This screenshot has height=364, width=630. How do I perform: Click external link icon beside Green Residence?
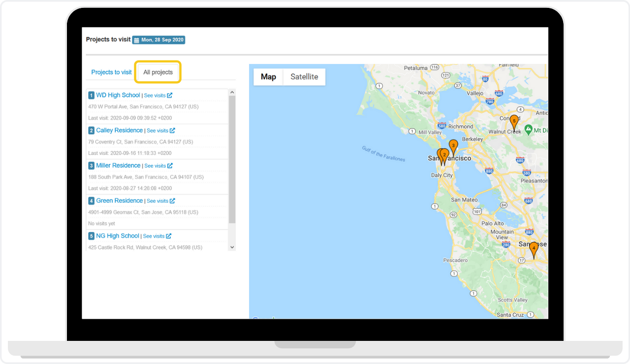172,201
